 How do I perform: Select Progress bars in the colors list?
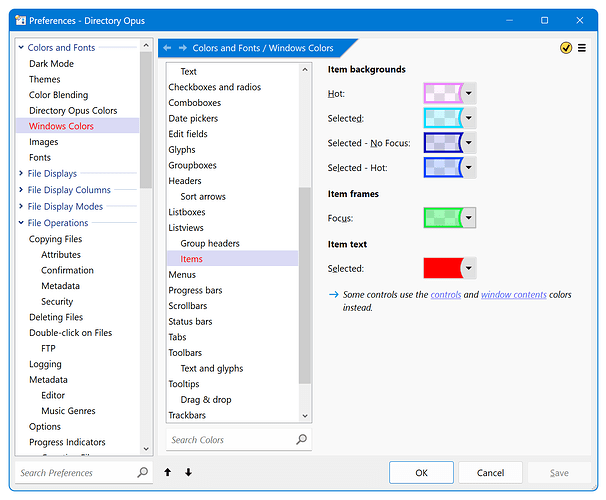click(195, 291)
